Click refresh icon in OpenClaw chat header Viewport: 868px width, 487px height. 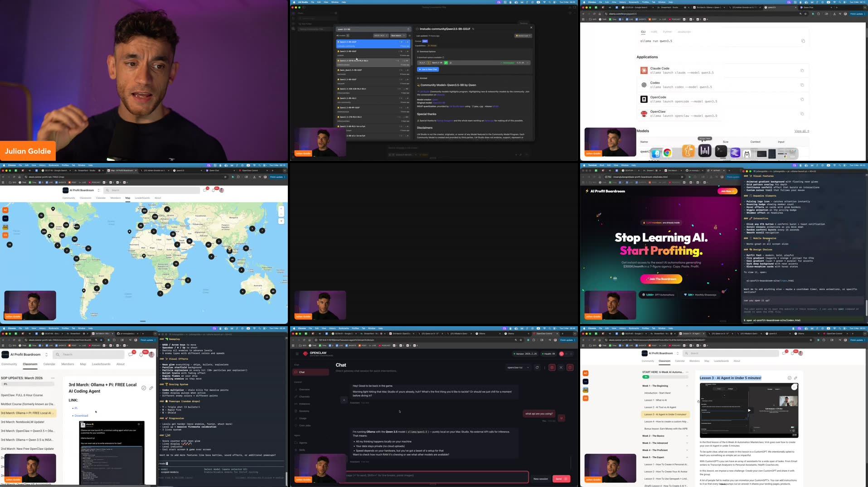(537, 367)
